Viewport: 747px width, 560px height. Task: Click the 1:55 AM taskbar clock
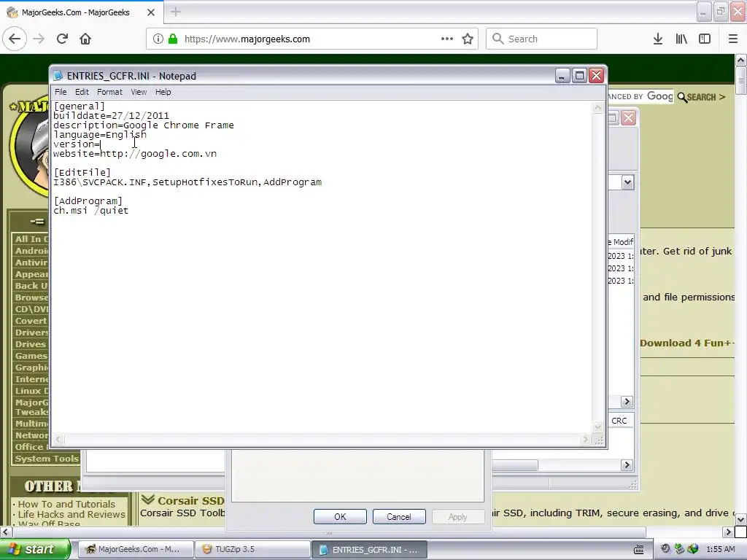coord(720,549)
